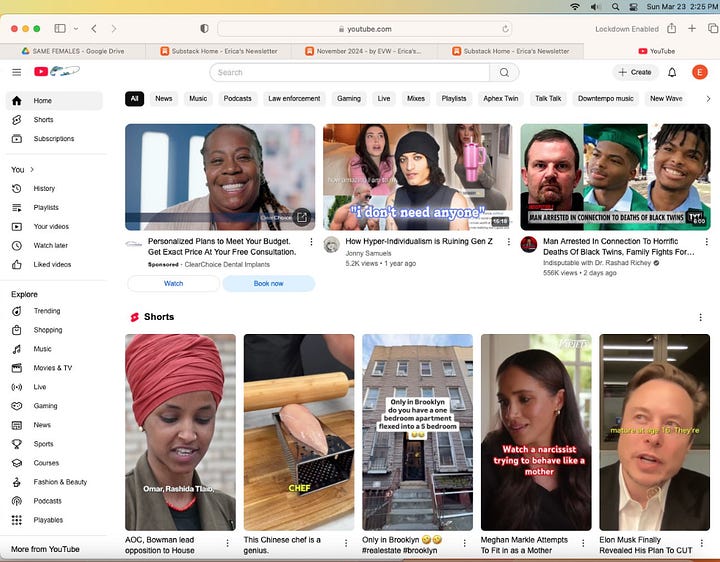Select the Law enforcement chip
720x562 pixels.
coord(294,99)
